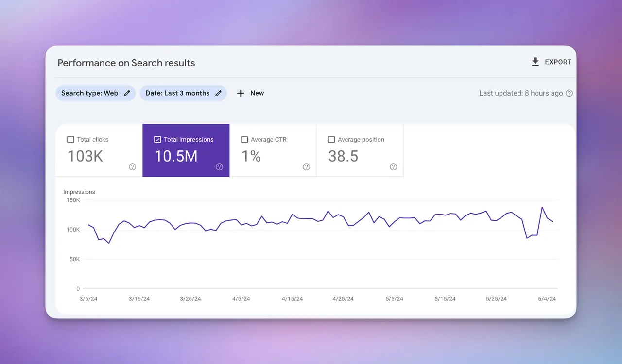Viewport: 622px width, 364px height.
Task: Open the Search type: Web filter chip
Action: (x=96, y=93)
